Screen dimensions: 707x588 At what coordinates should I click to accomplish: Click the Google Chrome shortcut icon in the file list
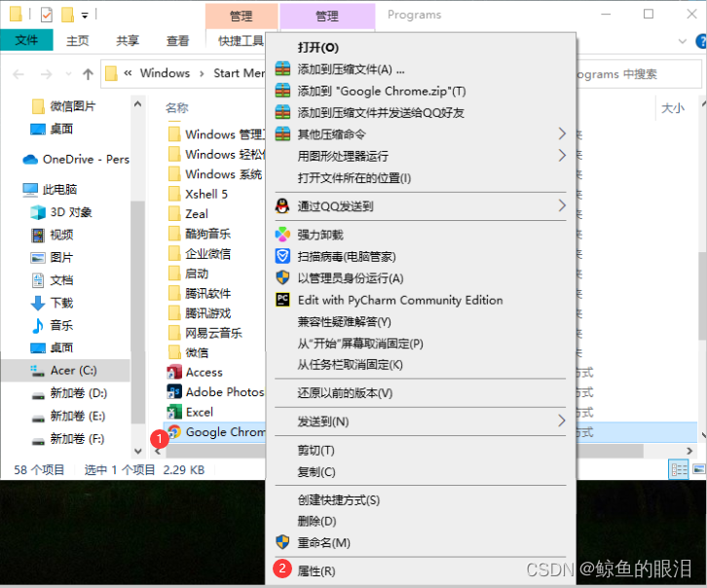coord(174,431)
